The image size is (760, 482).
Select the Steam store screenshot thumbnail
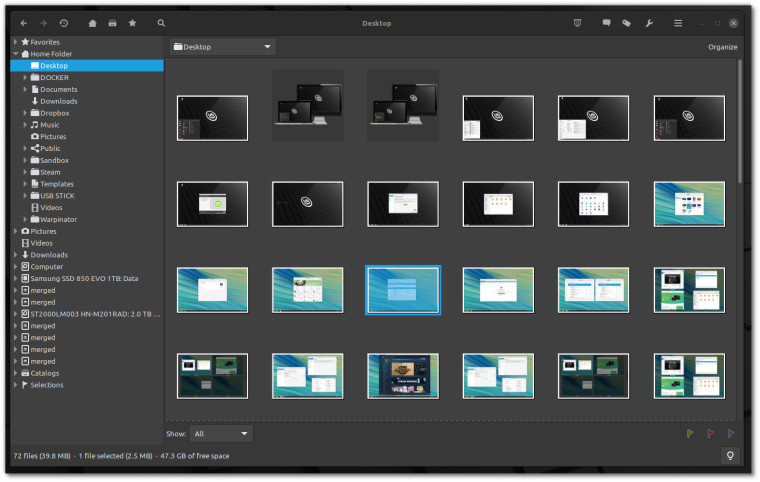click(403, 376)
